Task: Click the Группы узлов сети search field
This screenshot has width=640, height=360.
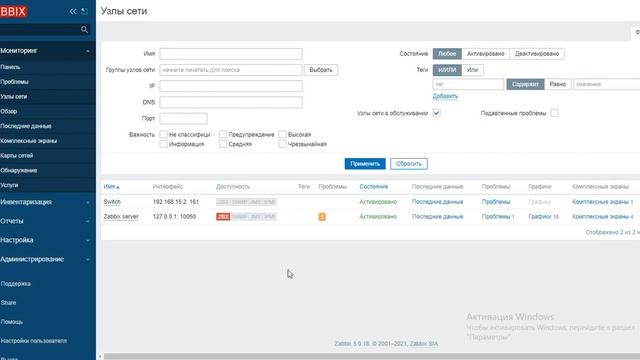Action: pos(231,70)
